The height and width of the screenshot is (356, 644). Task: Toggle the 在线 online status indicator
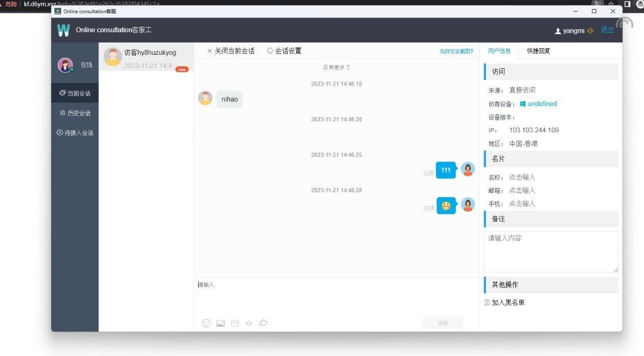click(86, 64)
